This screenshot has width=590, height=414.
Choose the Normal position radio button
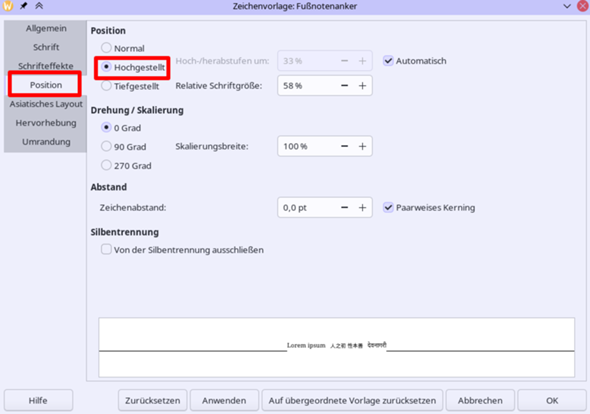[x=106, y=48]
